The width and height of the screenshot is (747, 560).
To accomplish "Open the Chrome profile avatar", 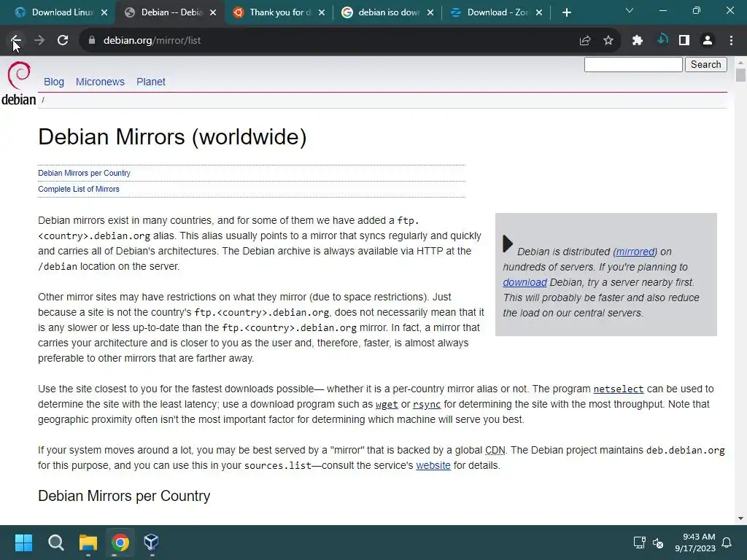I will pos(708,41).
